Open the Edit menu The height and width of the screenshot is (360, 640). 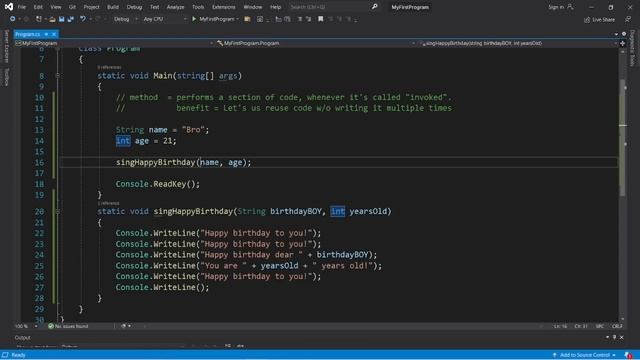coord(38,7)
